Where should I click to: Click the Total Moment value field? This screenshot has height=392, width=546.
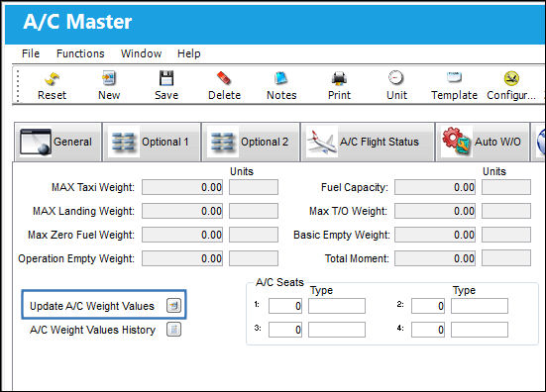435,258
